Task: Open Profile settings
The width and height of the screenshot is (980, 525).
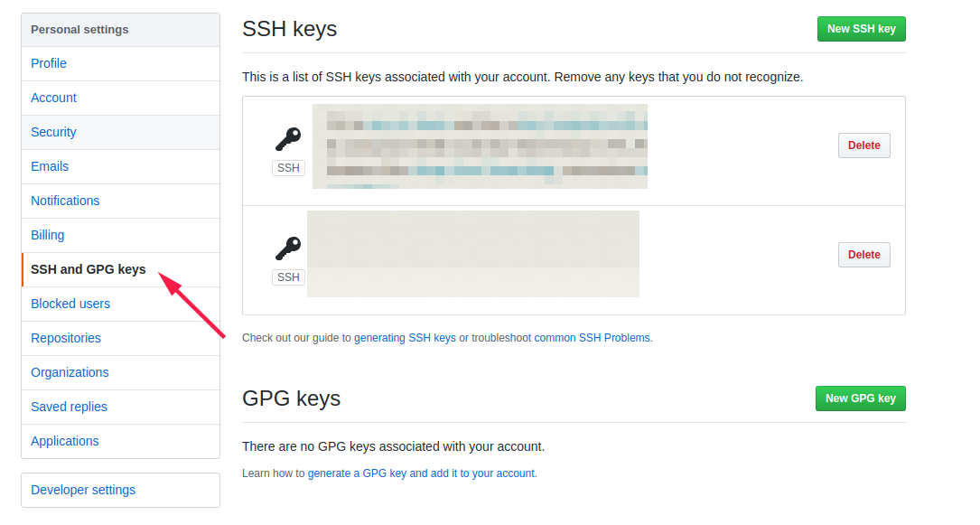Action: coord(48,63)
